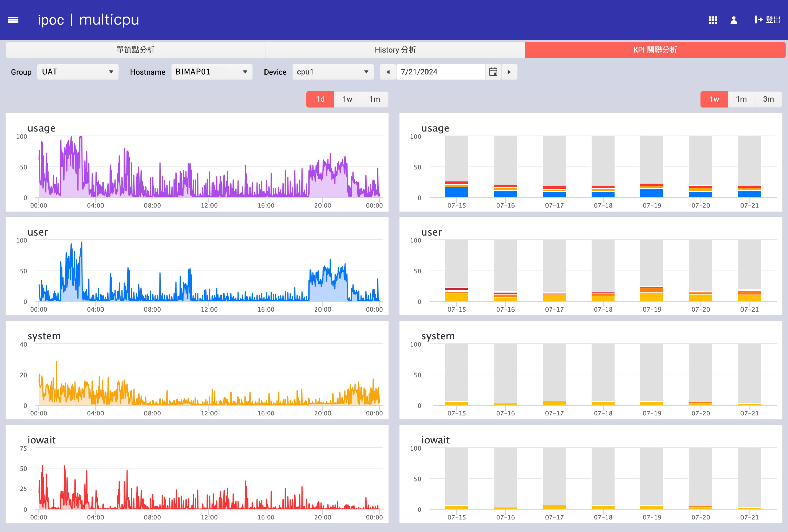Click the 07-19 bar in usage bar chart
This screenshot has height=532, width=788.
pyautogui.click(x=652, y=166)
